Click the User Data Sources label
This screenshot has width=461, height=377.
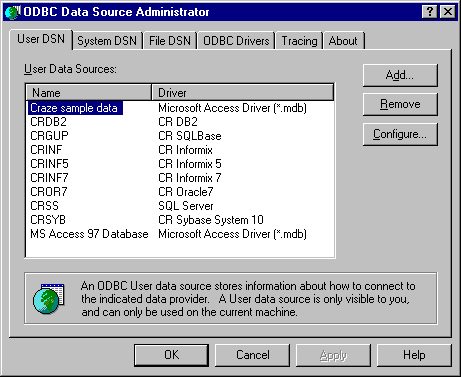[x=70, y=69]
